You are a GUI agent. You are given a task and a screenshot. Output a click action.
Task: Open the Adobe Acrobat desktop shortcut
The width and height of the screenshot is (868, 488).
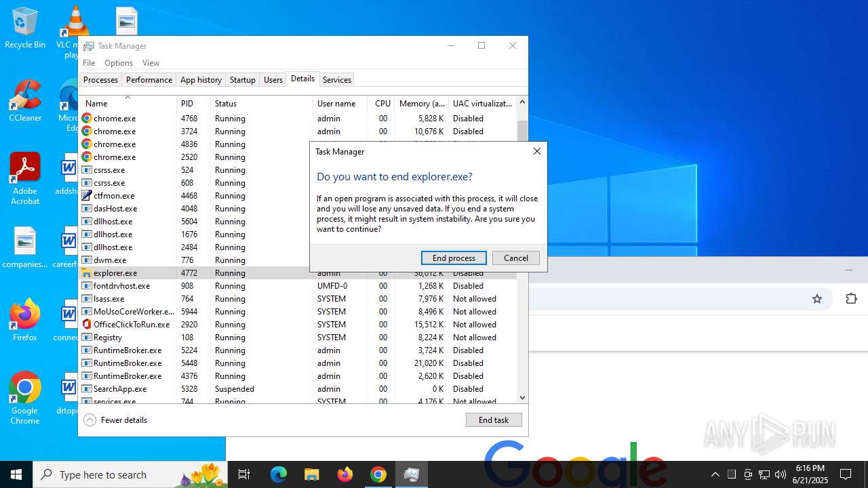pos(25,178)
